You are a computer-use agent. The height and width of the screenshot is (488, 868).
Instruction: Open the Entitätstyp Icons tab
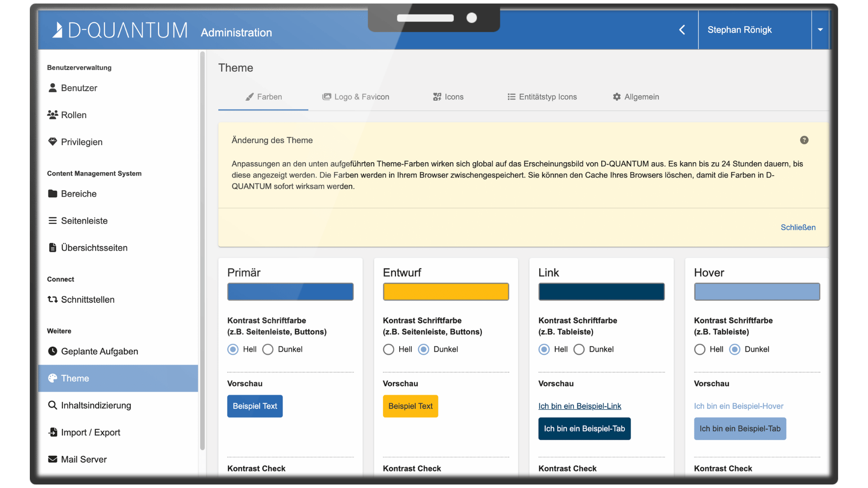click(542, 97)
